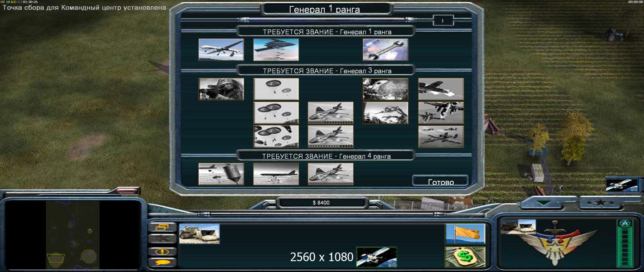
Task: Select the three-aircraft formation strike icon
Action: [441, 136]
